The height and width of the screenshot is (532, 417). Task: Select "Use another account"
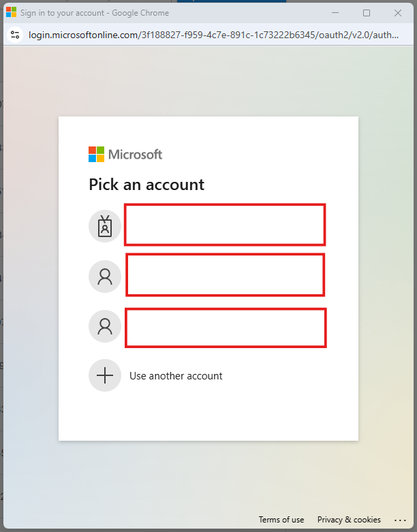tap(176, 376)
